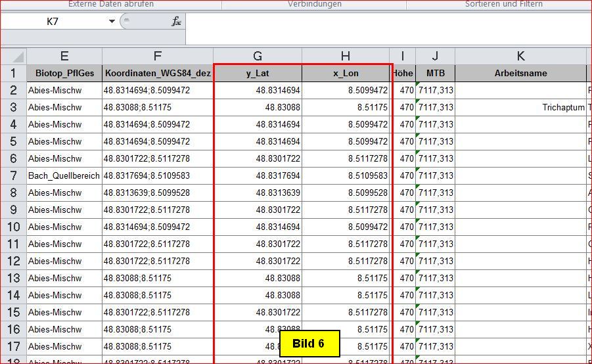This screenshot has width=592, height=364.
Task: Click the Trichaptum cell in column K
Action: point(563,107)
